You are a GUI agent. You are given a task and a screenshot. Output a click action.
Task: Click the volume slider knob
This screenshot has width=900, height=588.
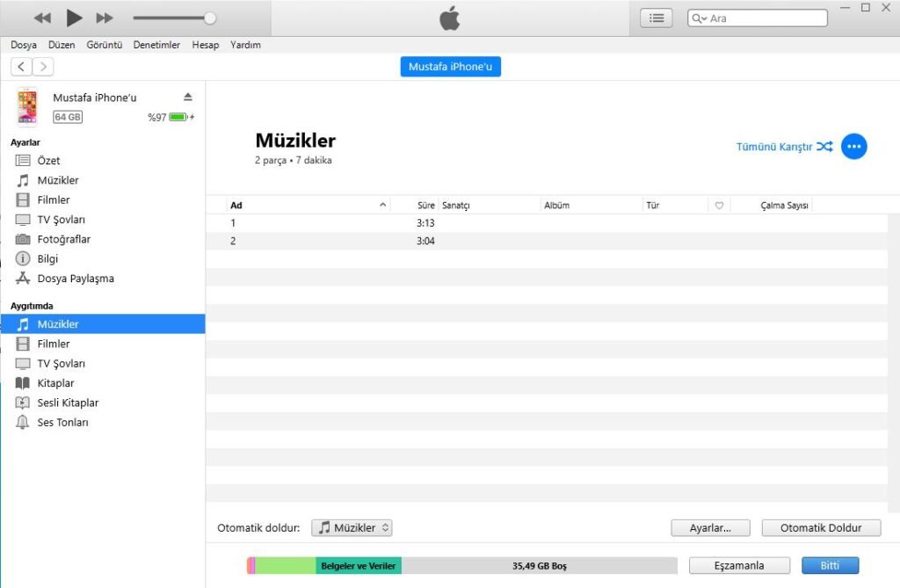(210, 18)
